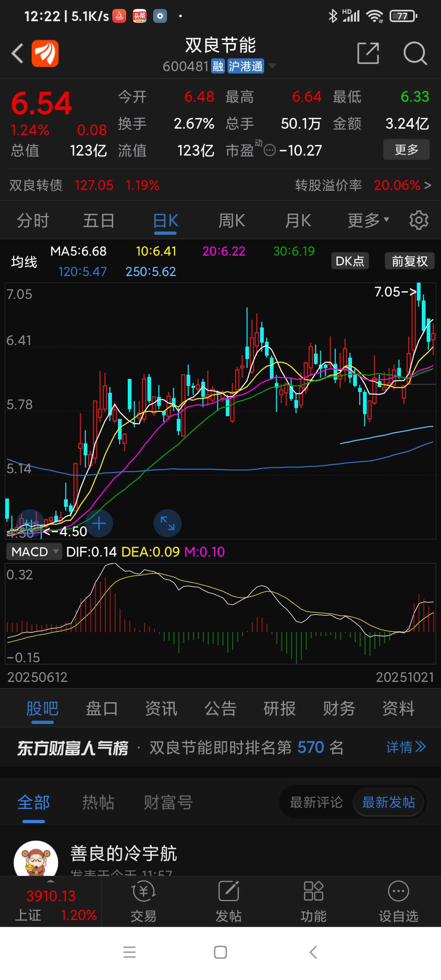Open the 盘口 tab
441x980 pixels.
point(102,708)
